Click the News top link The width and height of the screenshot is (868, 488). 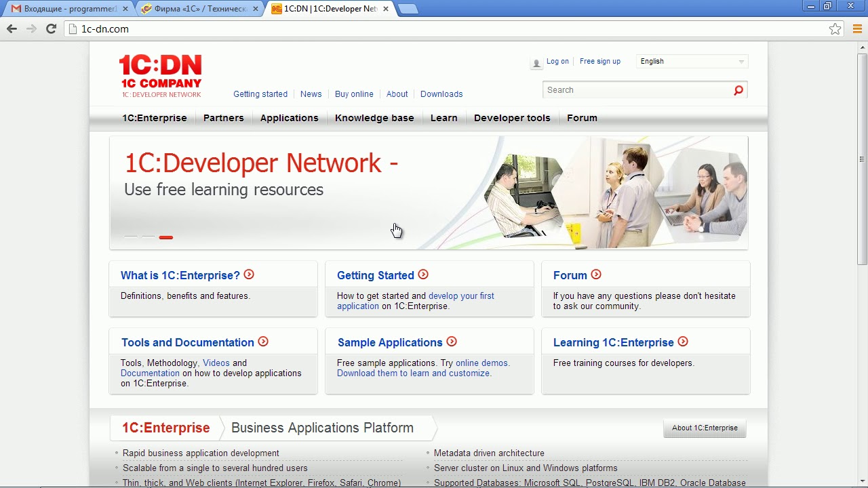pyautogui.click(x=311, y=94)
